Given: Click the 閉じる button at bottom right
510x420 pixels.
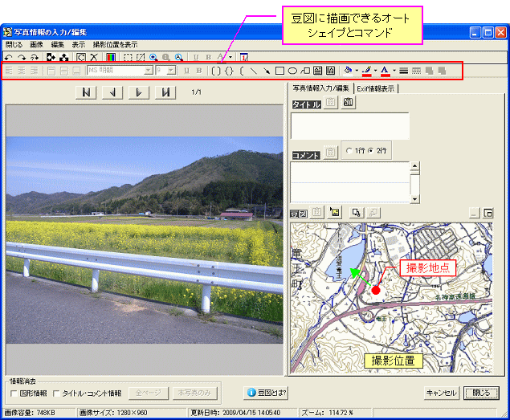Looking at the screenshot, I should click(x=481, y=393).
